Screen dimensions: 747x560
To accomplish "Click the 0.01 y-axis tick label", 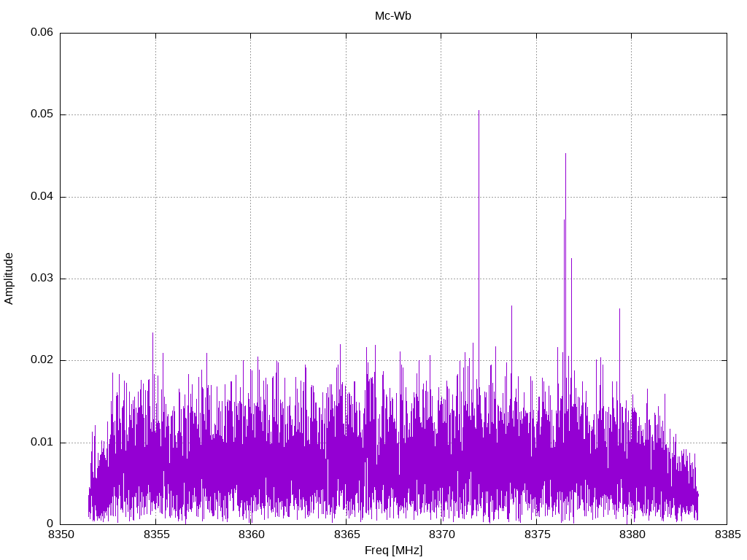I will (x=42, y=443).
